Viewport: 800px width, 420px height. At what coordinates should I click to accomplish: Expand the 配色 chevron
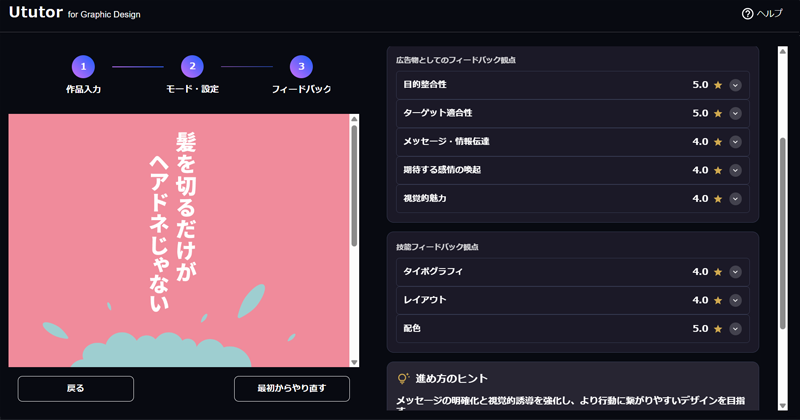coord(735,329)
